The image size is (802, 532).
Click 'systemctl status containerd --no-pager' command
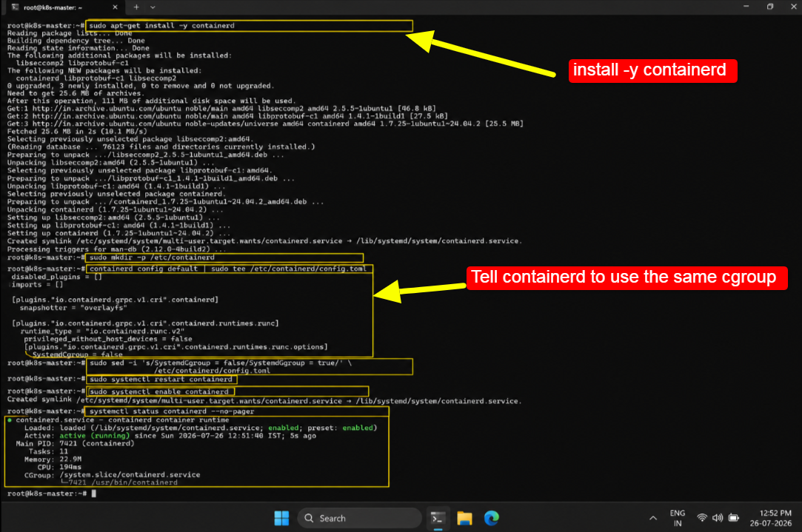(171, 411)
